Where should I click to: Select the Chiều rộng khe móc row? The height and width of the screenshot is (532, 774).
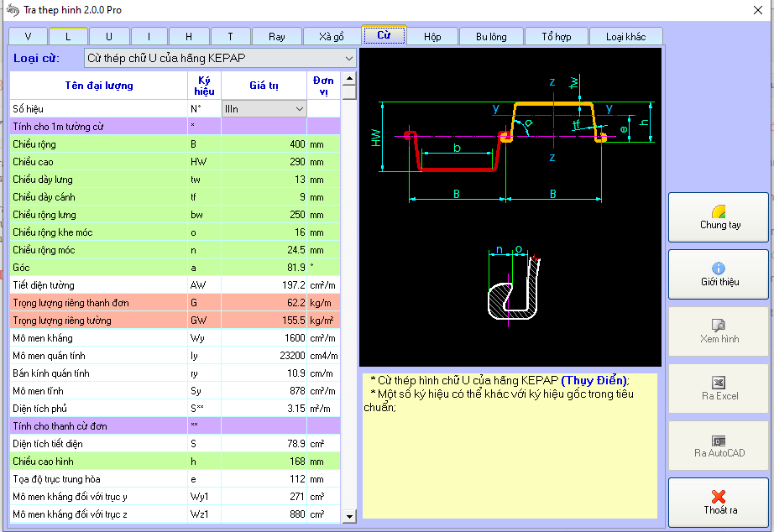175,232
